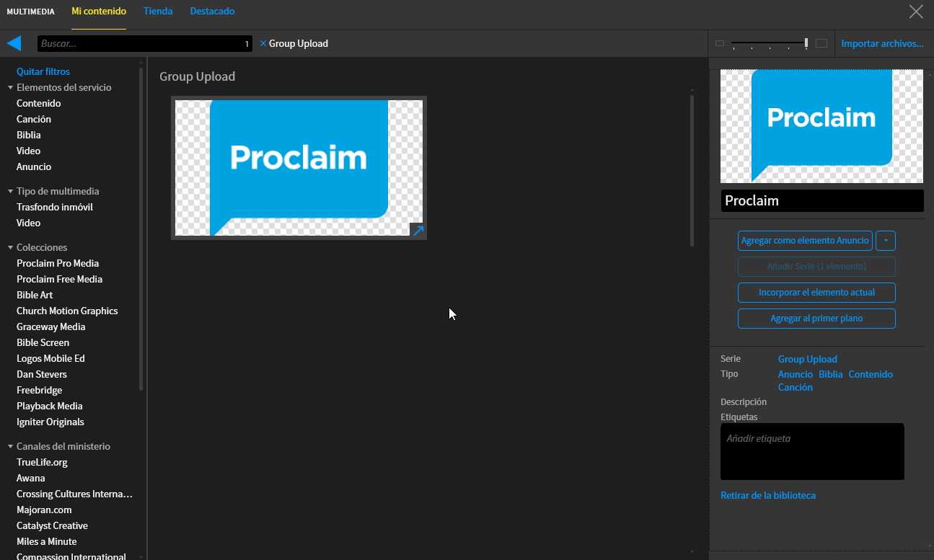Open the Group Upload series link

808,359
